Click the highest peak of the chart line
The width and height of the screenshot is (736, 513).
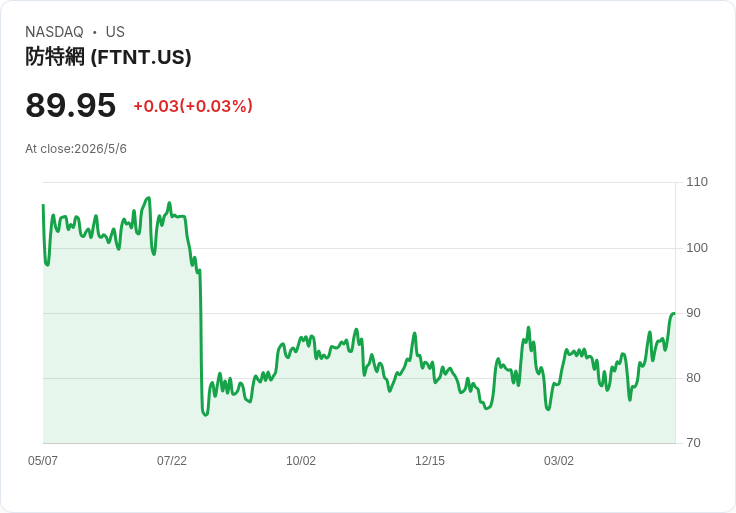point(149,198)
